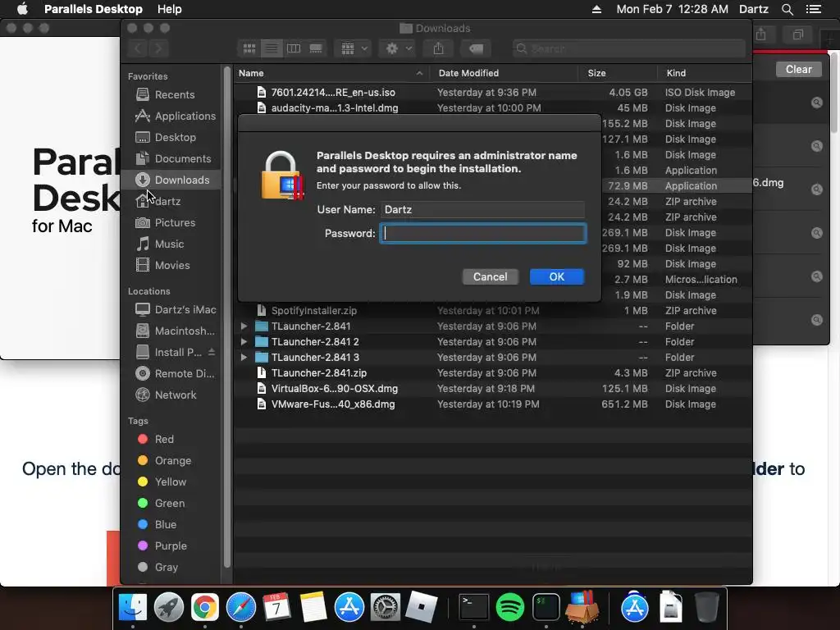Open Notification Center in the menu bar

pyautogui.click(x=813, y=9)
